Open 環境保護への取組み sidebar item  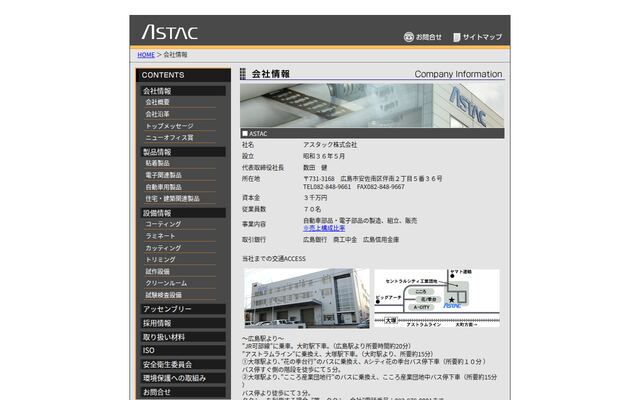tap(183, 378)
